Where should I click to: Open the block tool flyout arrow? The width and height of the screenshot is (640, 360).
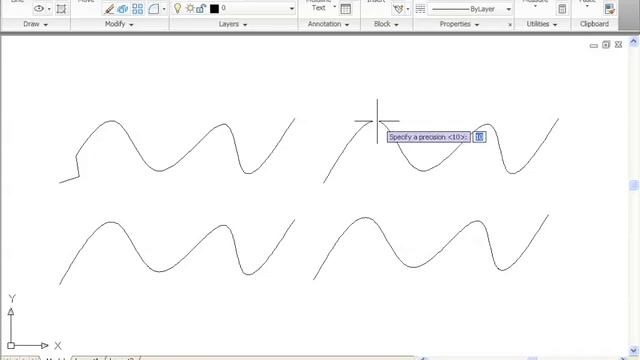click(408, 9)
